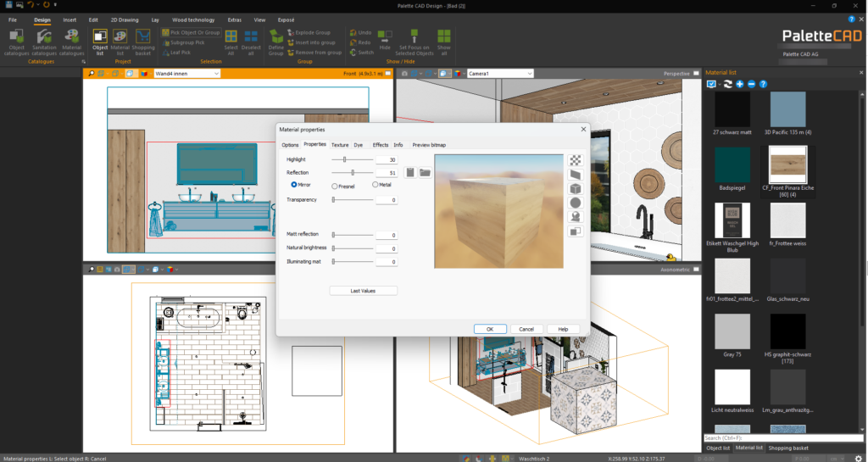The height and width of the screenshot is (462, 868).
Task: Switch to the Texture tab
Action: [339, 145]
